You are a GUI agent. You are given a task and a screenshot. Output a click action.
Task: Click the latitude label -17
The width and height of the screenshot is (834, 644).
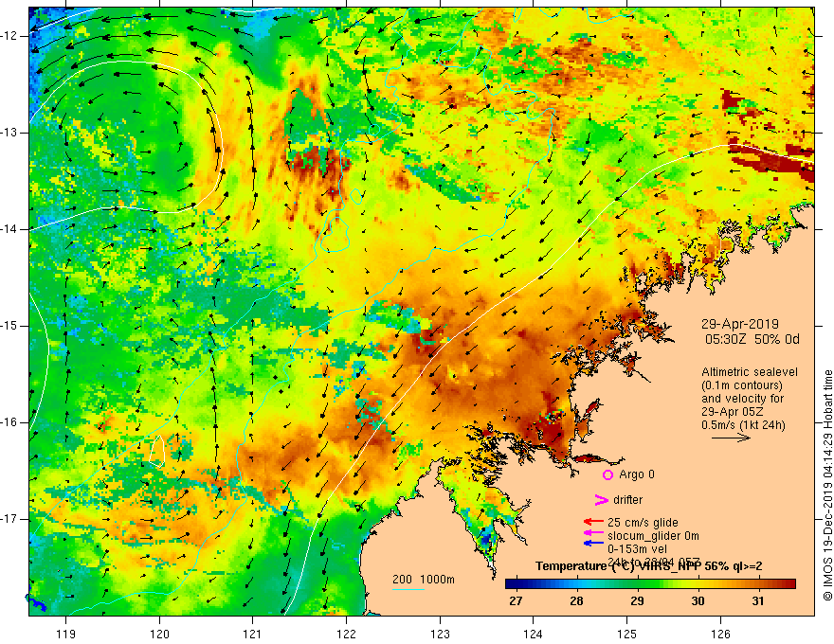(9, 519)
